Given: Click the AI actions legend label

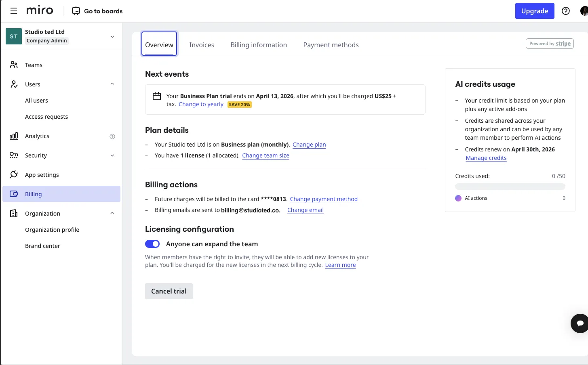Looking at the screenshot, I should click(x=476, y=198).
